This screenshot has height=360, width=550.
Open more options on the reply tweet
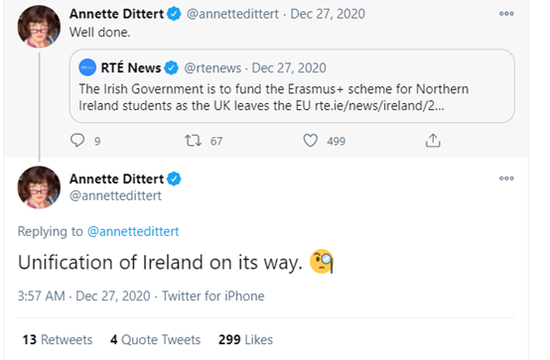[x=507, y=178]
